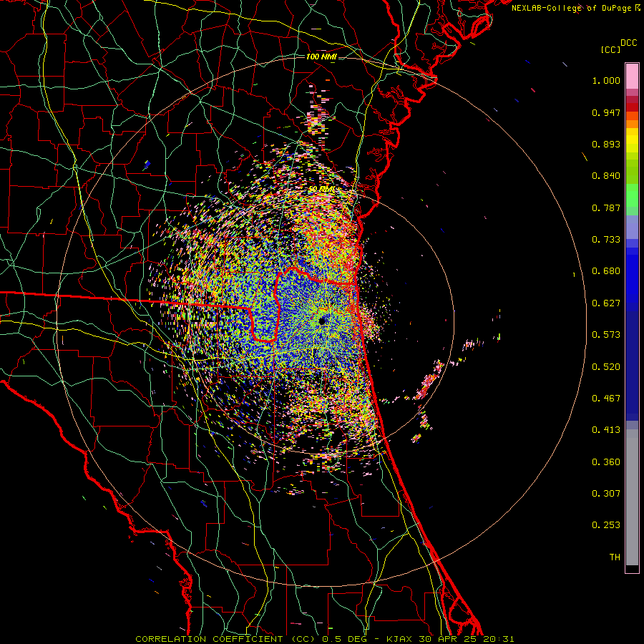This screenshot has height=644, width=644.
Task: Click the 0.467 scale value
Action: pos(606,399)
